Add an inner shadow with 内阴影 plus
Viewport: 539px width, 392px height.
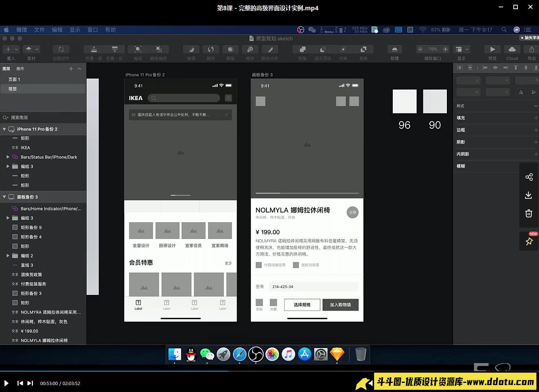coord(536,154)
